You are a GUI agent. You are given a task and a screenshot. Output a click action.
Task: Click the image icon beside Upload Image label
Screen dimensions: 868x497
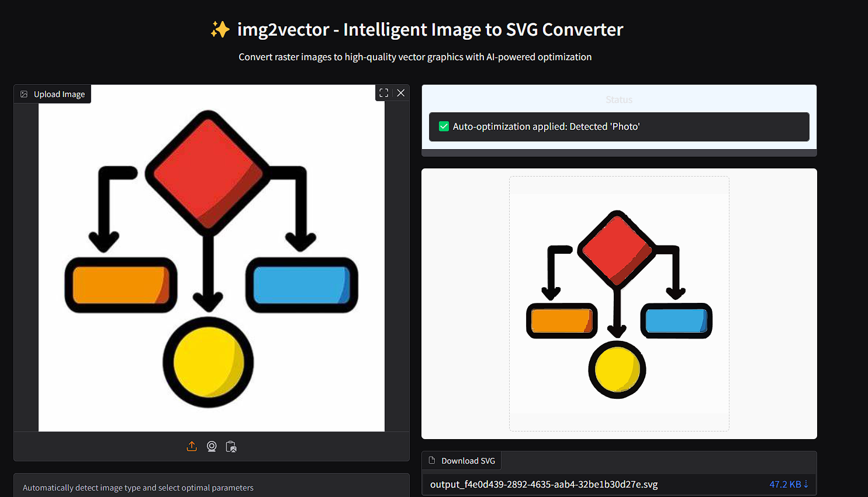click(x=24, y=94)
